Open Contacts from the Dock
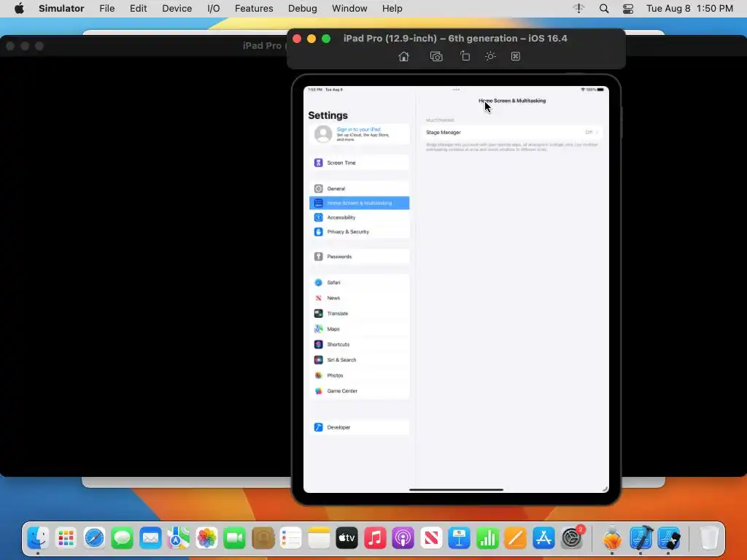The image size is (747, 560). [x=263, y=538]
